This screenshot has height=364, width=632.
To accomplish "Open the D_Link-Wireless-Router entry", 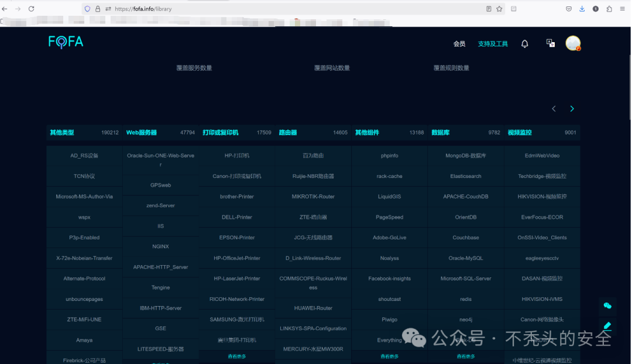I will tap(313, 259).
